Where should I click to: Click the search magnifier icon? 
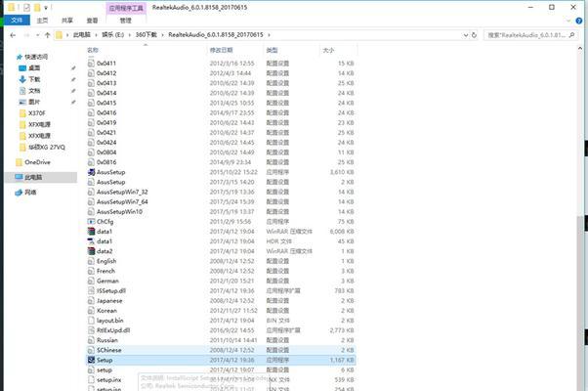click(x=571, y=35)
